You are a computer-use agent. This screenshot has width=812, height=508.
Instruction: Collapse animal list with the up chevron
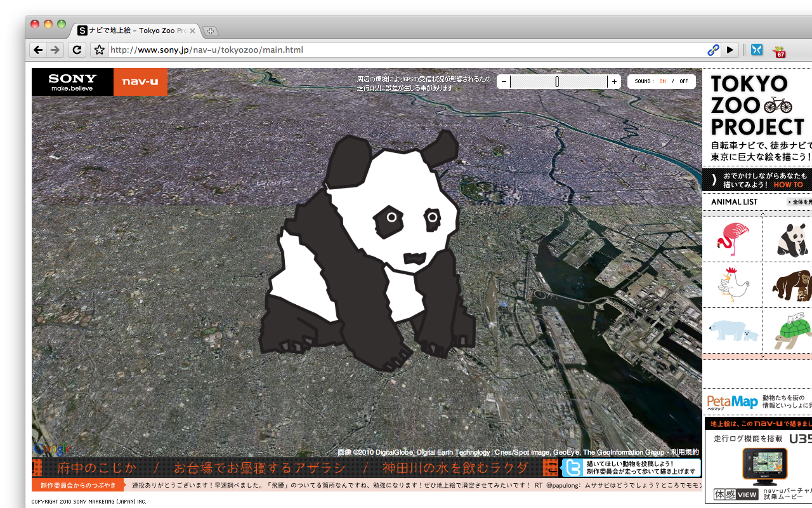pyautogui.click(x=763, y=213)
